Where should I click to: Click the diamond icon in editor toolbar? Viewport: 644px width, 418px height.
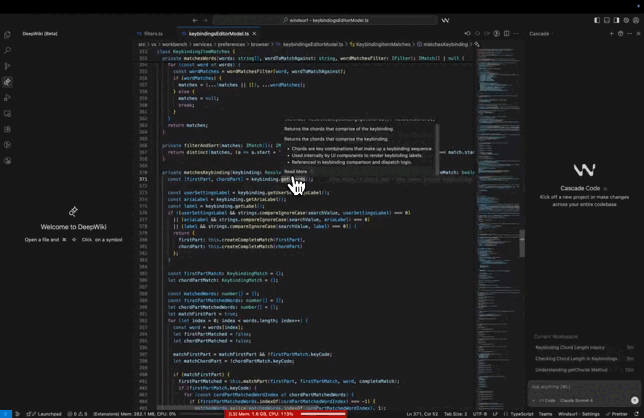point(477,34)
